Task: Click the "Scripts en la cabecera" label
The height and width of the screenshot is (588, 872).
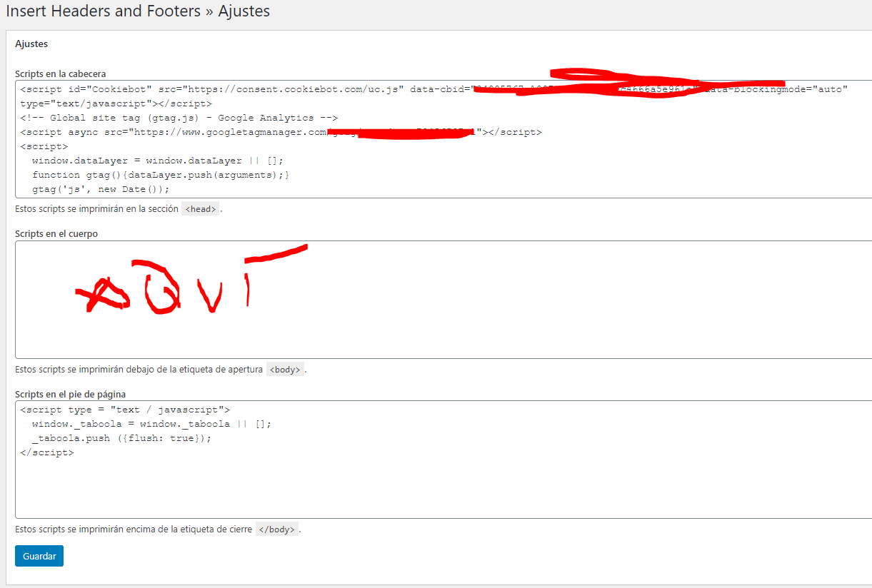Action: pyautogui.click(x=61, y=73)
